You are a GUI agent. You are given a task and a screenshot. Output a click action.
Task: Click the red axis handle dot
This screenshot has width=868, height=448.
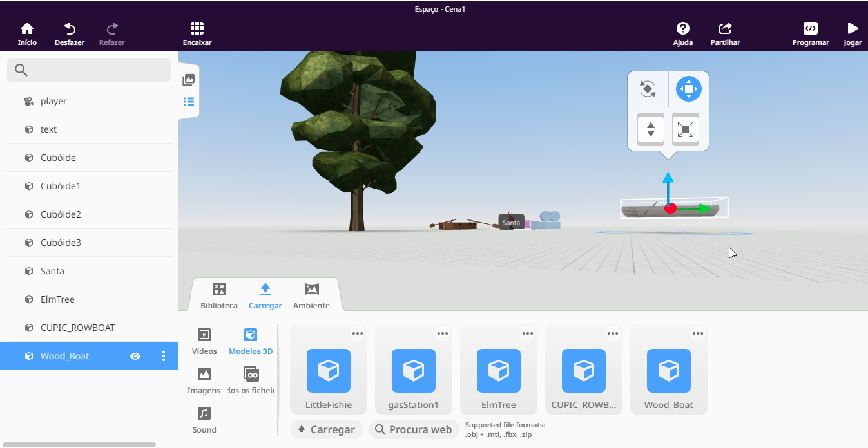tap(670, 209)
